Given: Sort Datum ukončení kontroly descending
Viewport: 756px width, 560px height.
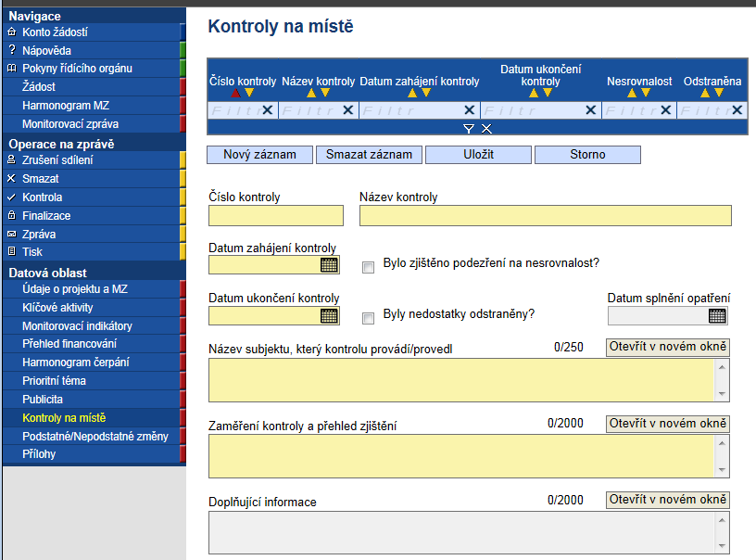Looking at the screenshot, I should [x=548, y=93].
